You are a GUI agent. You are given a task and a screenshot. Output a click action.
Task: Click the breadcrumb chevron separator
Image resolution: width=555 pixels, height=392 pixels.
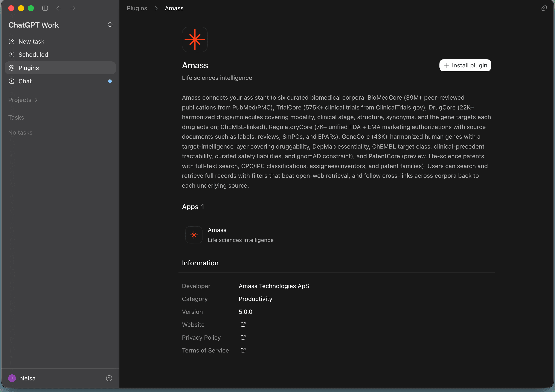pos(156,8)
